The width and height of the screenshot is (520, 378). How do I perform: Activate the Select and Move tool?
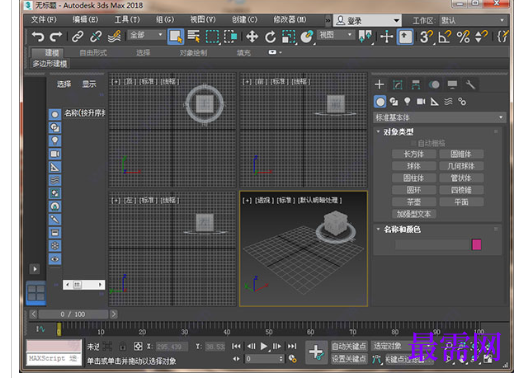tap(252, 37)
